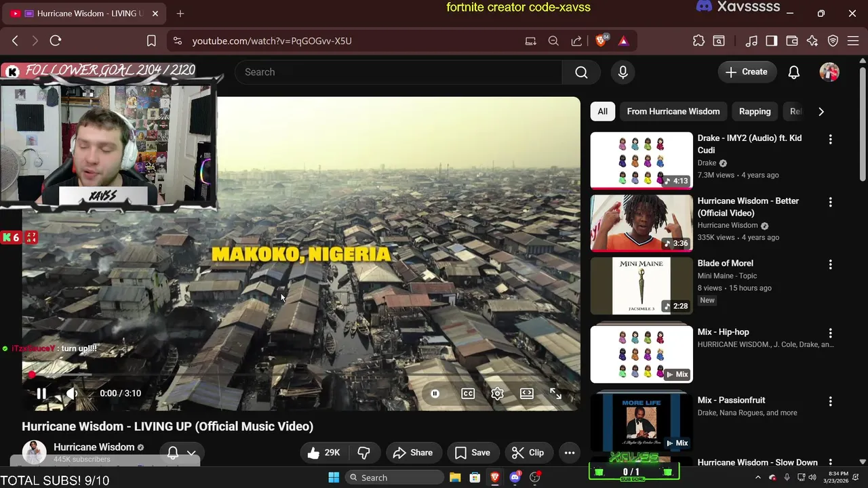This screenshot has width=868, height=488.
Task: Open Discord from the taskbar
Action: point(515,477)
